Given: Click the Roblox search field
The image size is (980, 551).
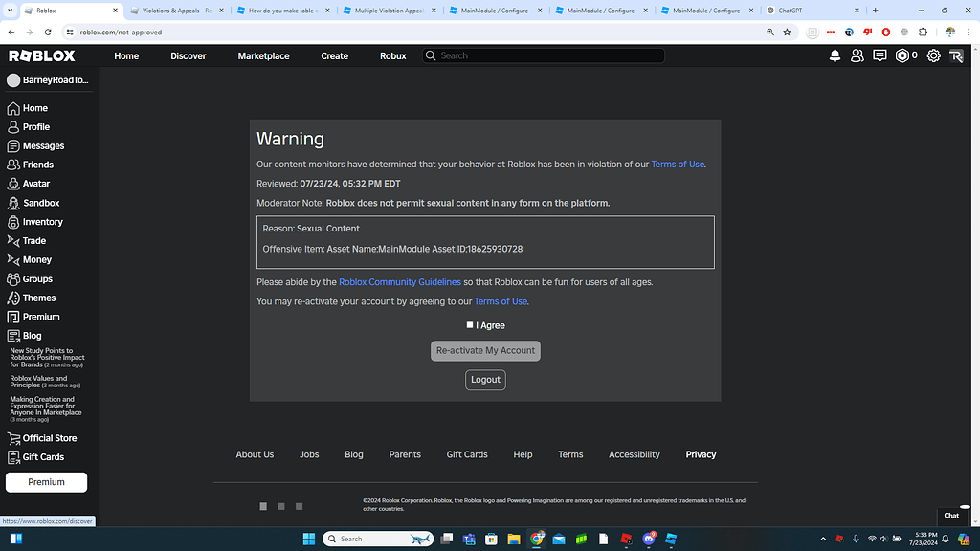Looking at the screenshot, I should (x=543, y=55).
